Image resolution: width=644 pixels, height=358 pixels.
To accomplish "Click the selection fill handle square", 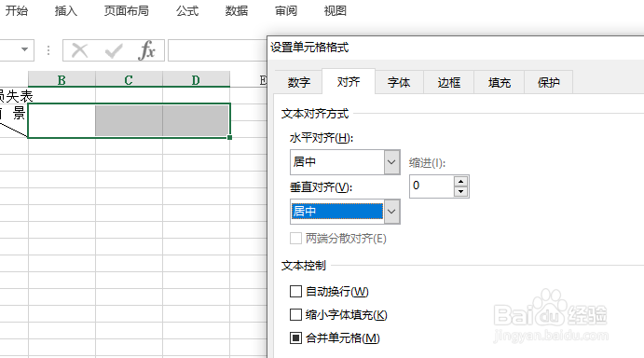I will [229, 138].
